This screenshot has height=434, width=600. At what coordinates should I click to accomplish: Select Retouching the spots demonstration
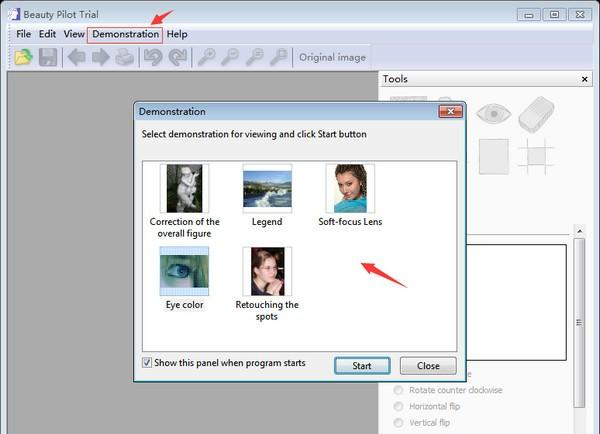[x=267, y=284]
